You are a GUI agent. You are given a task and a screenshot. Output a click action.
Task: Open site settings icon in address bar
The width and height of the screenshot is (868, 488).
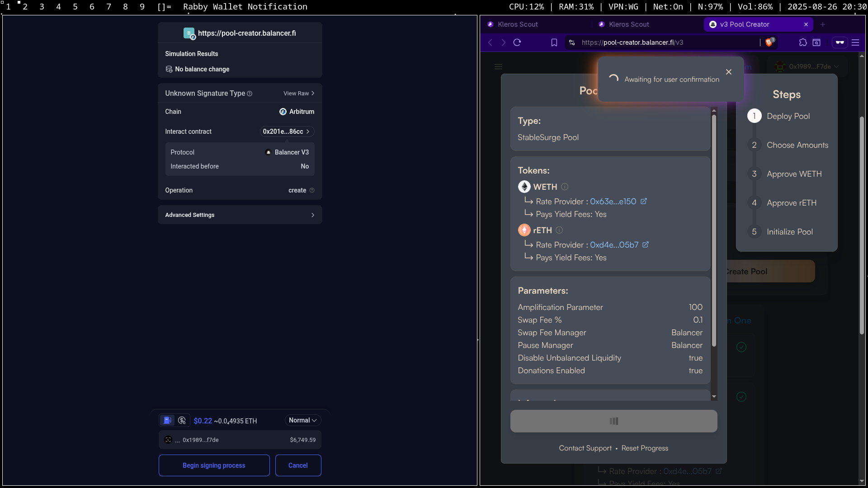[572, 42]
